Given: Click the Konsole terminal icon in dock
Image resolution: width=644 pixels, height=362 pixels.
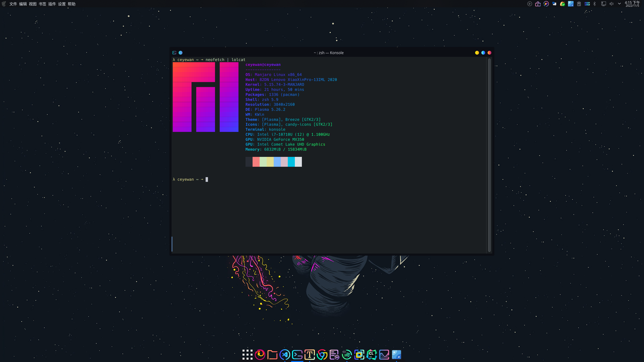Looking at the screenshot, I should 297,354.
